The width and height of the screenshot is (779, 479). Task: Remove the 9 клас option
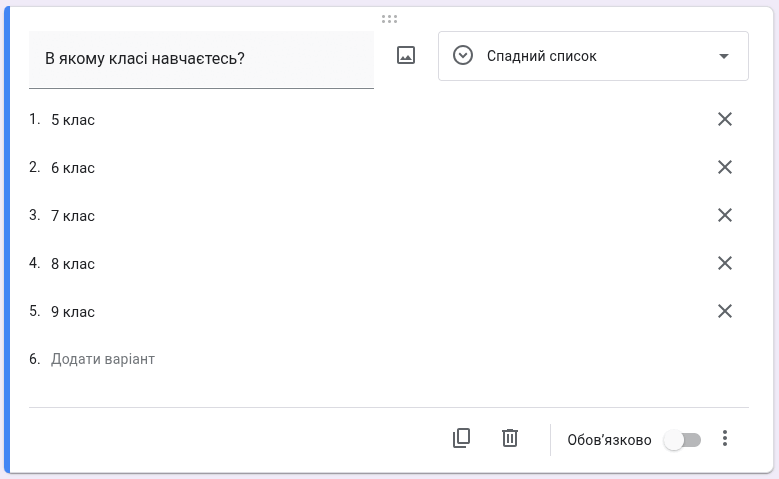pos(725,311)
